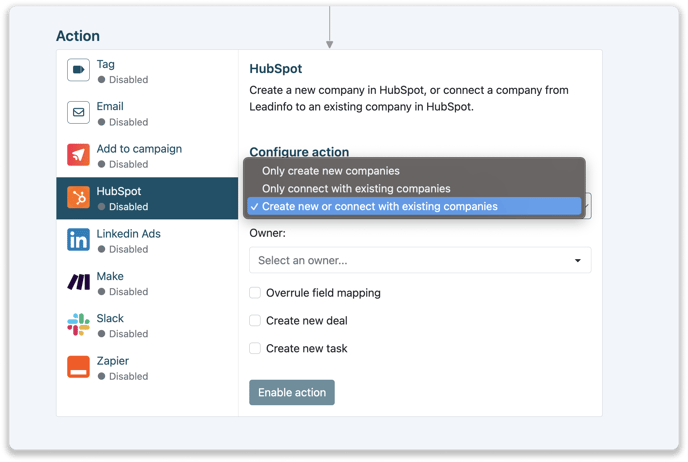Click the Tag icon in action list
This screenshot has width=688, height=462.
click(x=78, y=71)
